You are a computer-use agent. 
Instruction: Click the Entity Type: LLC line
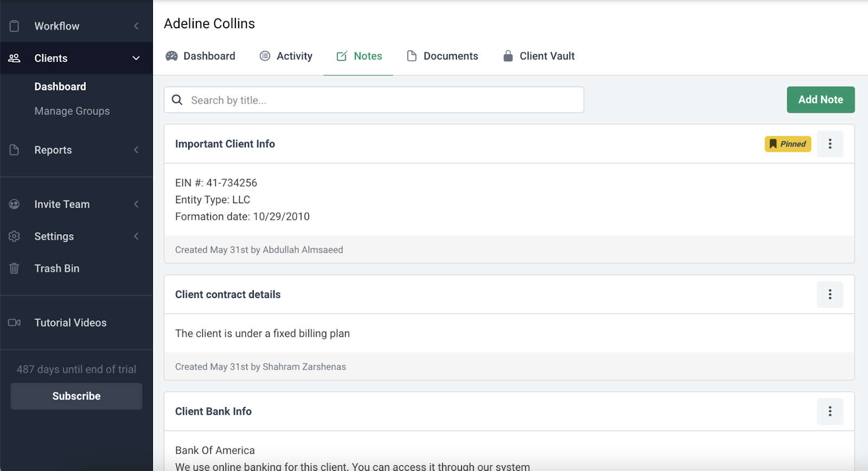pyautogui.click(x=213, y=199)
